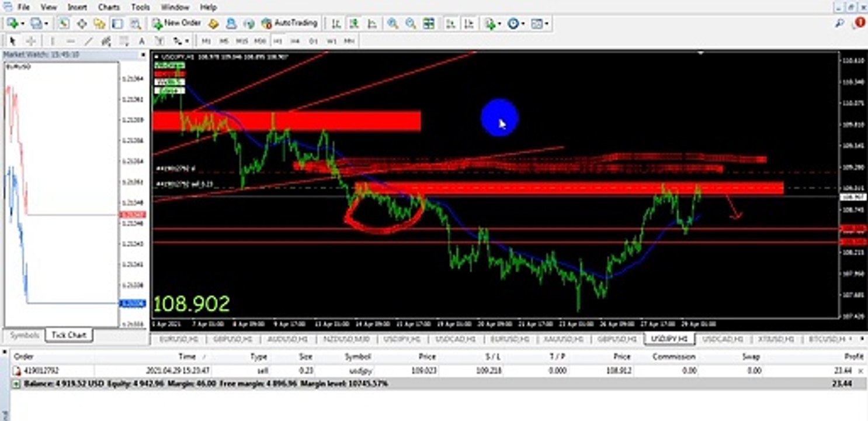Open the Templates icon
This screenshot has width=868, height=421.
pos(536,23)
